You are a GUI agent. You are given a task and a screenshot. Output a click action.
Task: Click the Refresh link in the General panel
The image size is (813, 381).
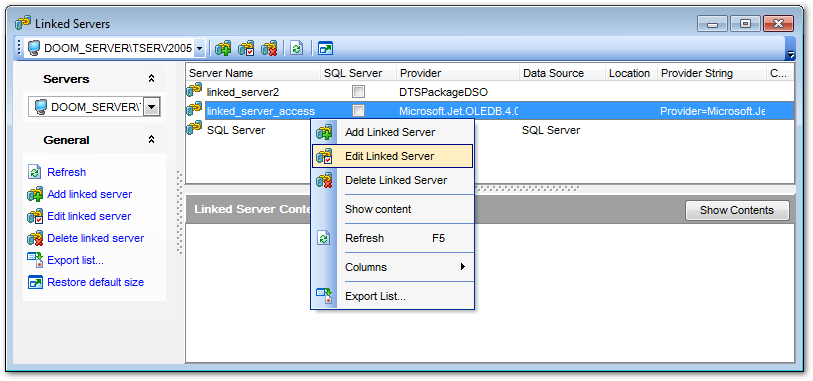[66, 172]
